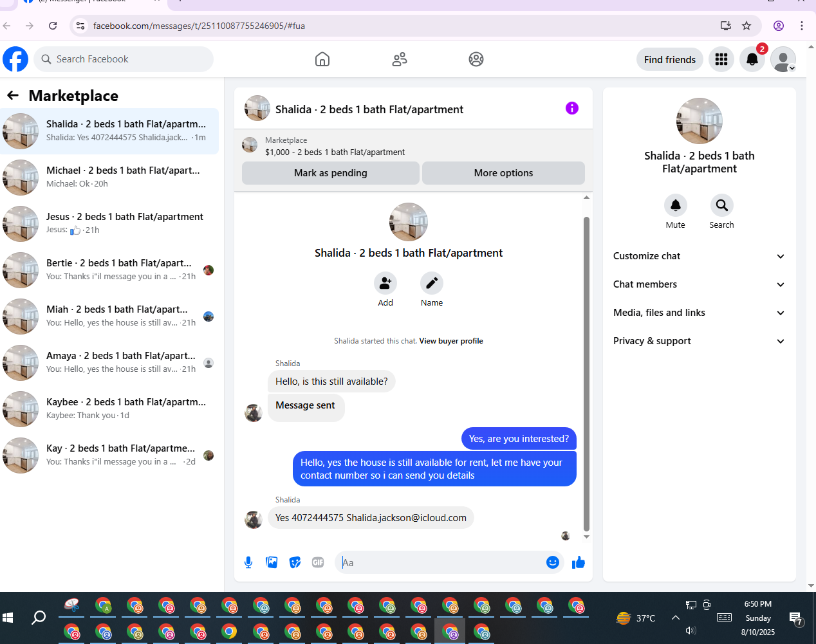Edit the chat Name with pencil icon
Screen dimensions: 816x644
pos(432,283)
